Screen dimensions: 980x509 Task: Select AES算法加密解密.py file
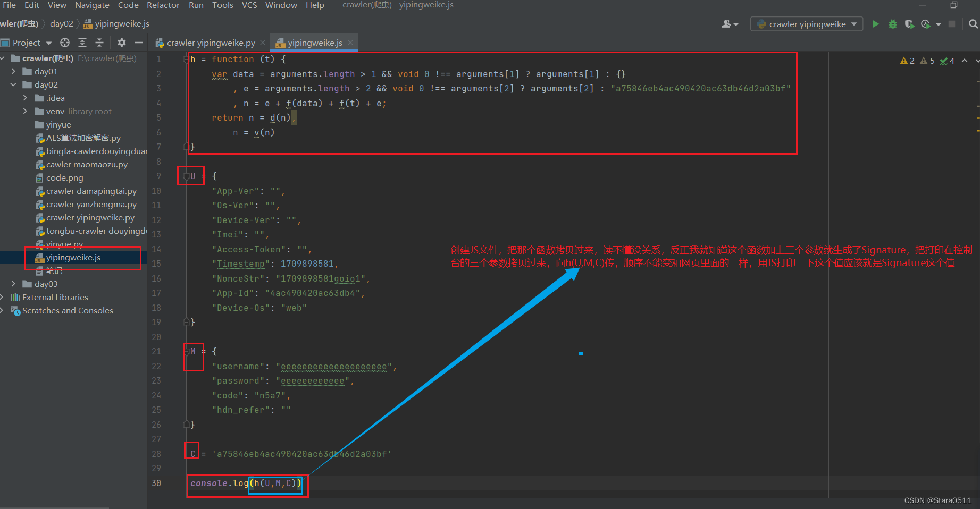[x=83, y=138]
